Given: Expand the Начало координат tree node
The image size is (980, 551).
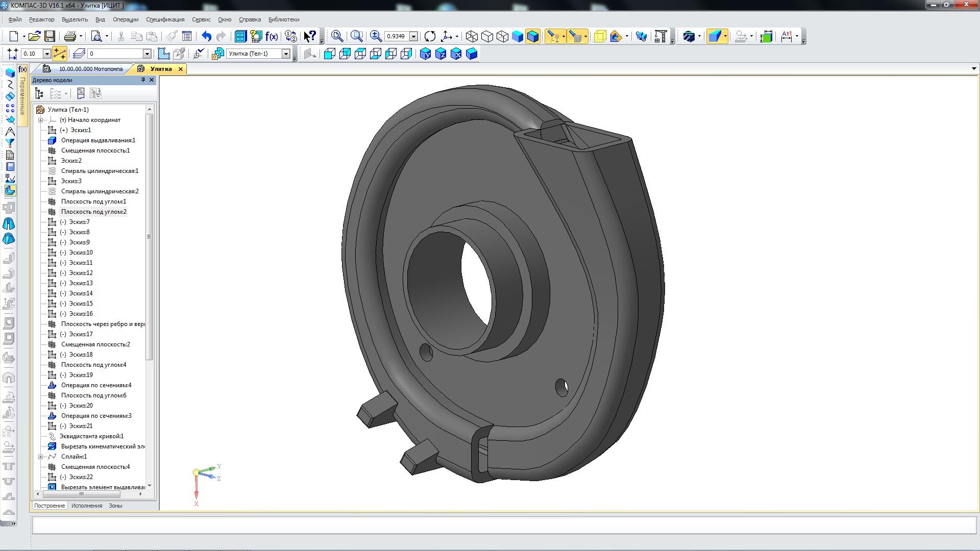Looking at the screenshot, I should [40, 120].
